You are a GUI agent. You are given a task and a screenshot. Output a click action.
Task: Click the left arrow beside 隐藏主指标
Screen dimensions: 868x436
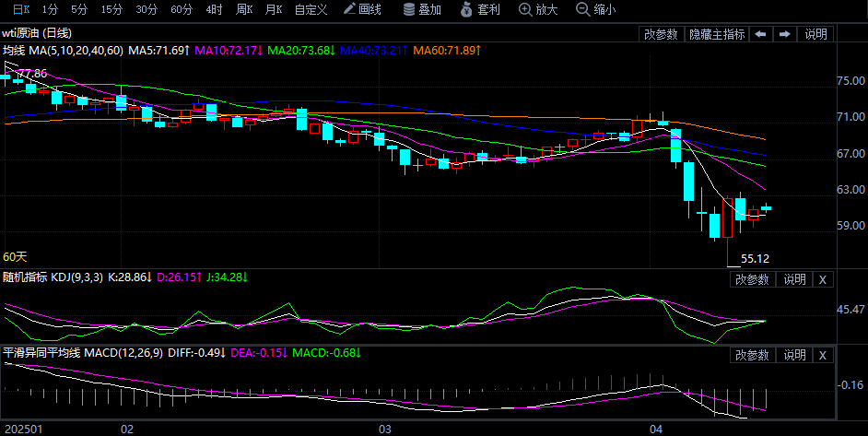tap(760, 34)
